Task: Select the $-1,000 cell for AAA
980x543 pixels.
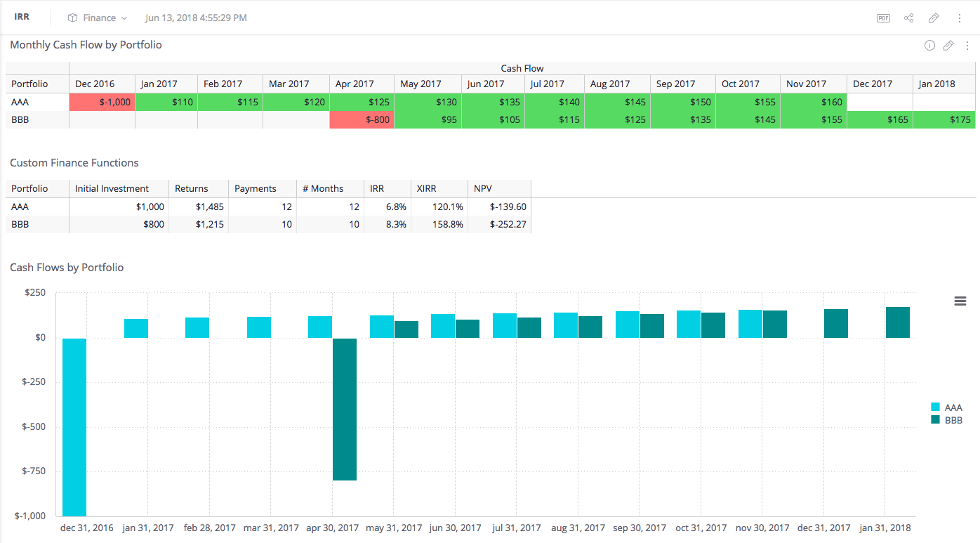Action: [102, 102]
